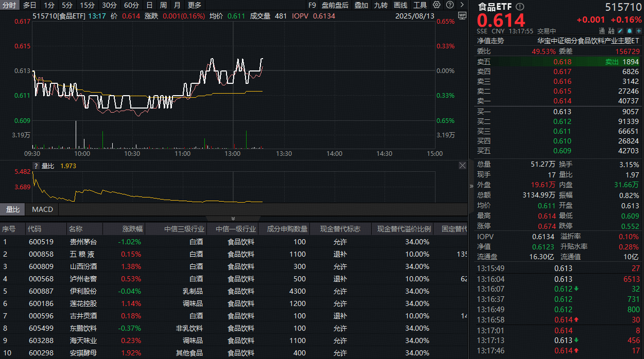Select the 量比 indicator tab
This screenshot has height=359, width=644.
13,209
